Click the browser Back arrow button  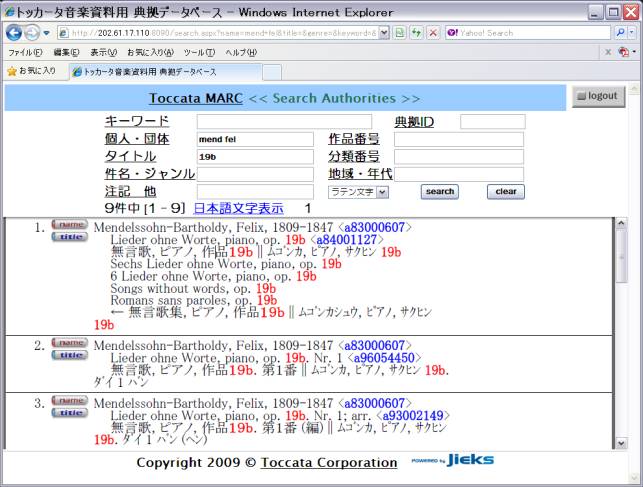[x=14, y=32]
